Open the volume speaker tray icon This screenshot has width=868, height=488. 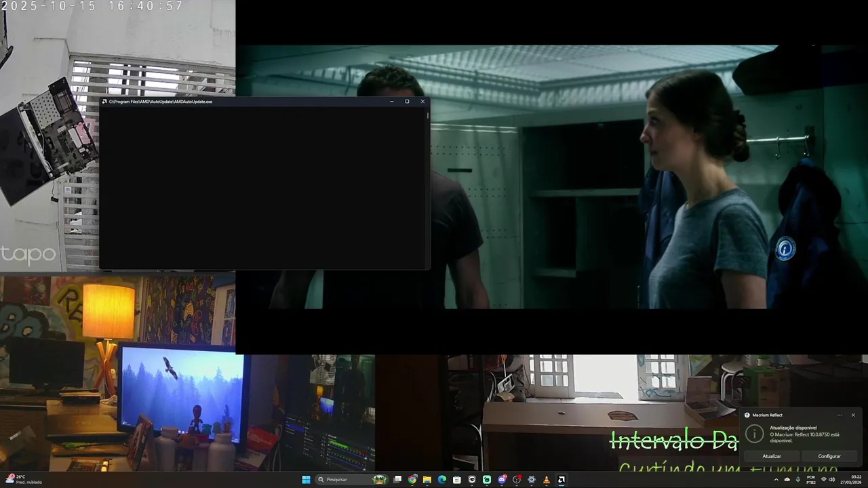pos(832,480)
